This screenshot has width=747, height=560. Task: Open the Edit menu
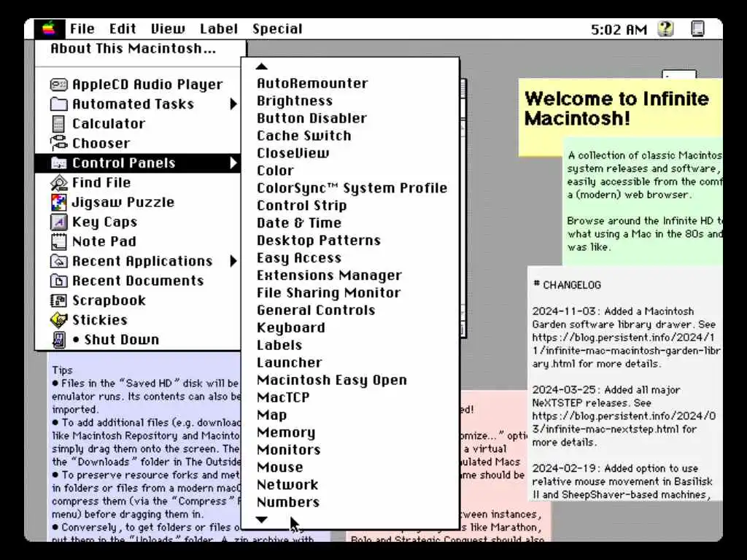click(x=123, y=29)
